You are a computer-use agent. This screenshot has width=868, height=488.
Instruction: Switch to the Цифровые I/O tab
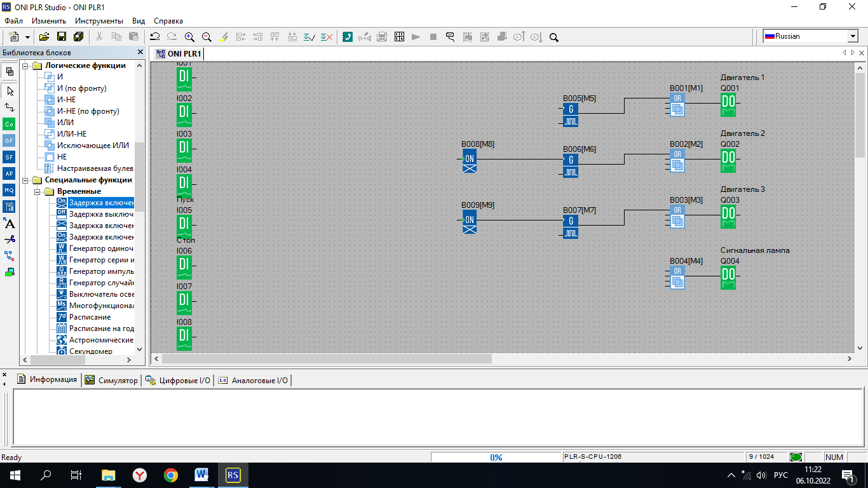pos(178,380)
